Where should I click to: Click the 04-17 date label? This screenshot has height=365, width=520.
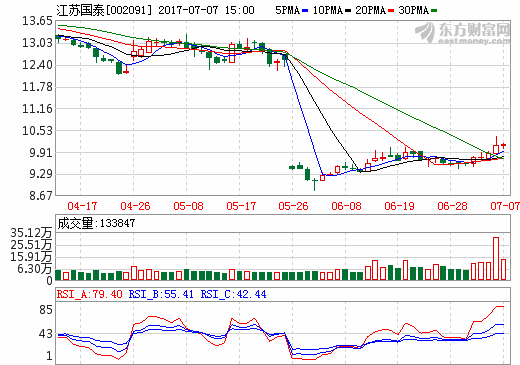[x=82, y=206]
